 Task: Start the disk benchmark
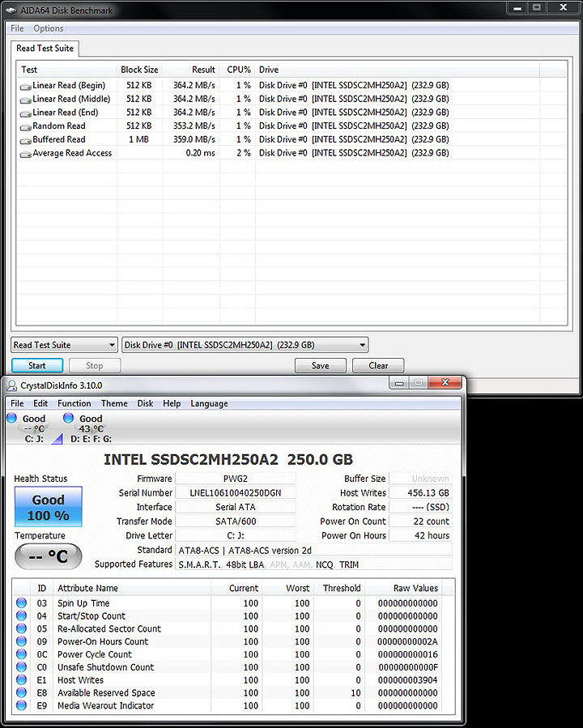tap(37, 365)
